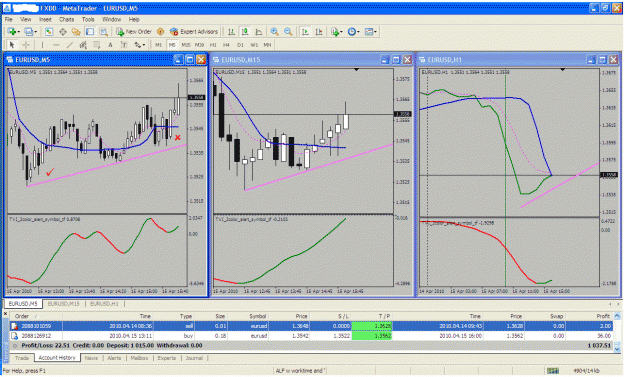
Task: Open the Tools menu
Action: click(x=88, y=19)
